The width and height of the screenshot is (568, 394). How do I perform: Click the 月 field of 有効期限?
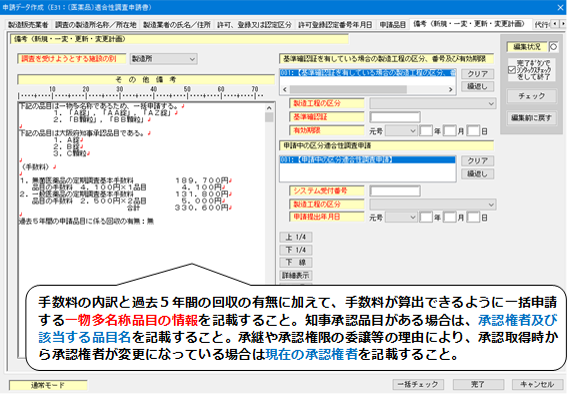tap(450, 131)
